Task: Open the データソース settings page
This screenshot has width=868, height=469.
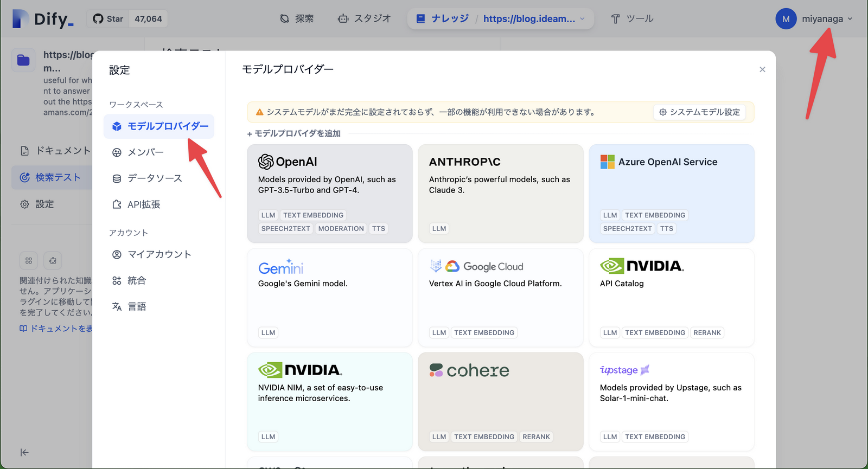Action: [x=159, y=178]
